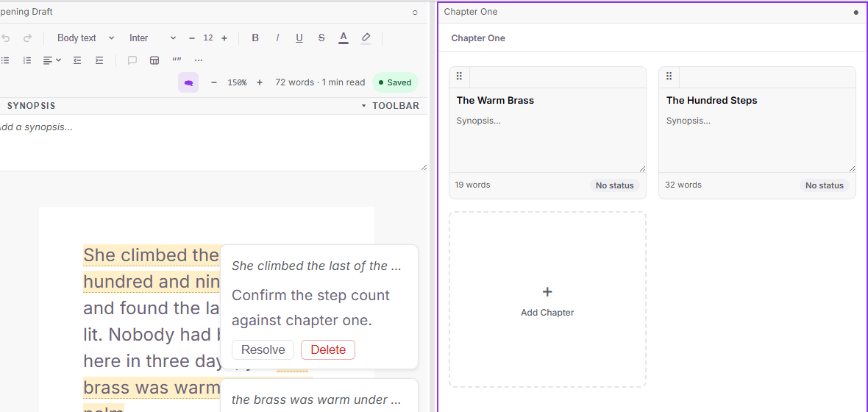Click the SYNOPSIS section header
Viewport: 868px width, 412px height.
pos(31,106)
